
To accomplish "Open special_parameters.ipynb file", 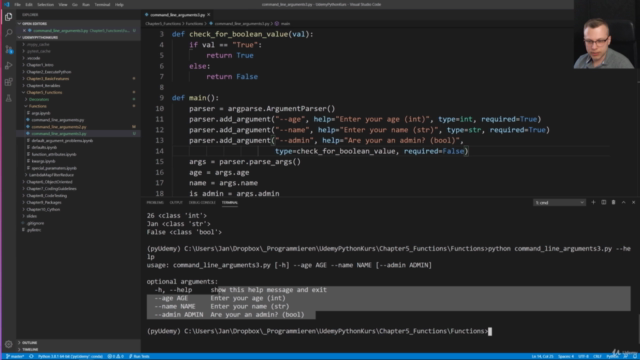I will point(54,168).
